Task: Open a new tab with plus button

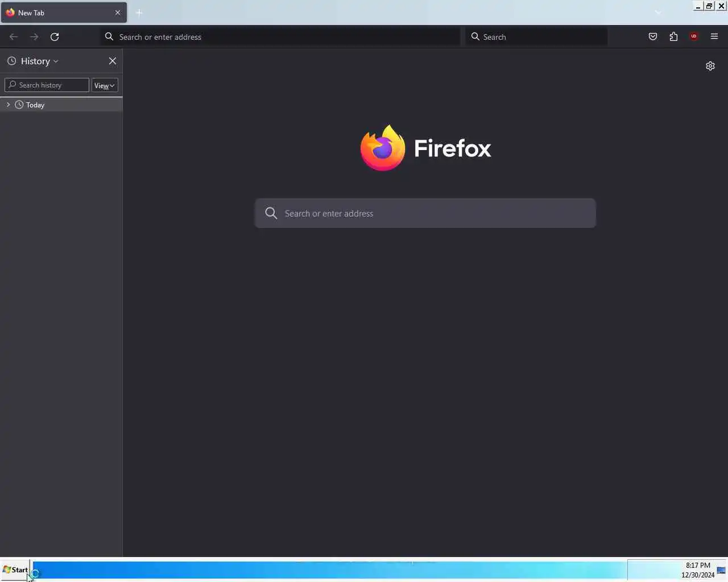Action: [x=139, y=13]
